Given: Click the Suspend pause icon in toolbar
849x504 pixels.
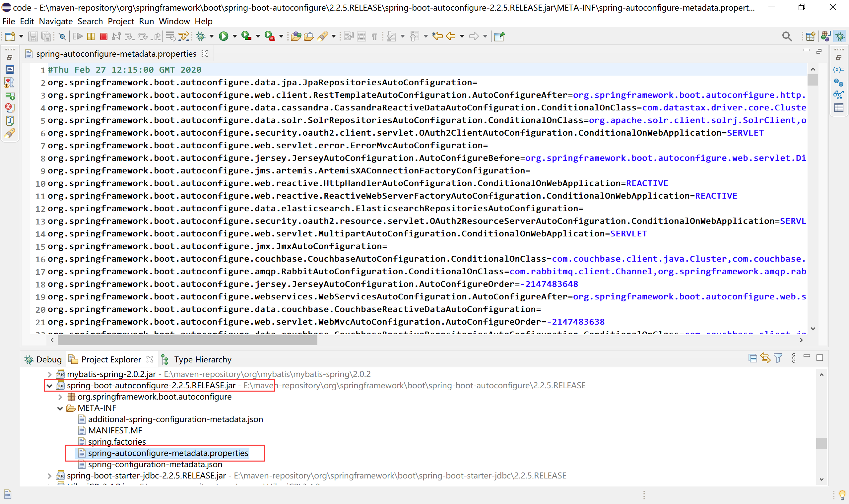Looking at the screenshot, I should 91,36.
